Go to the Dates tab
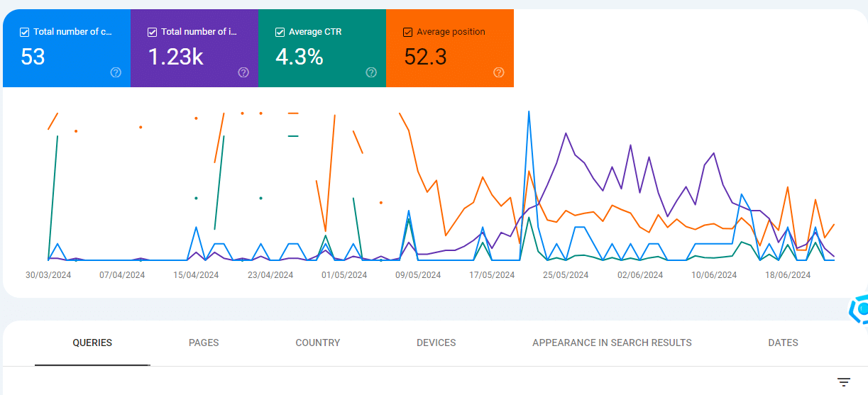Viewport: 868px width, 395px height. (783, 343)
